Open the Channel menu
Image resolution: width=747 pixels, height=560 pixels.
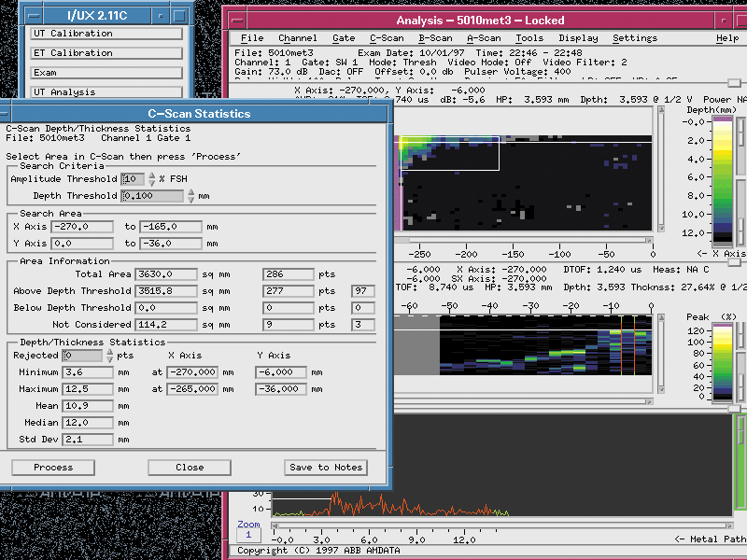pos(297,38)
